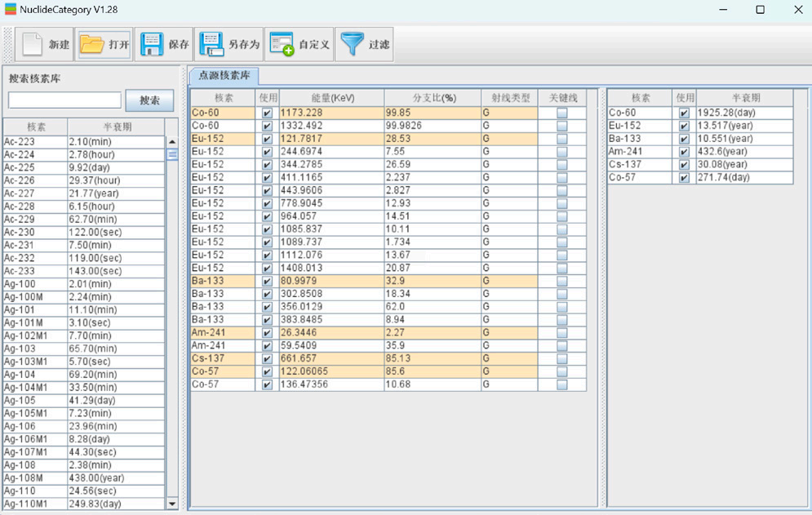Click the nuclide list scrollbar thumb
Viewport: 812px width, 515px height.
[172, 154]
